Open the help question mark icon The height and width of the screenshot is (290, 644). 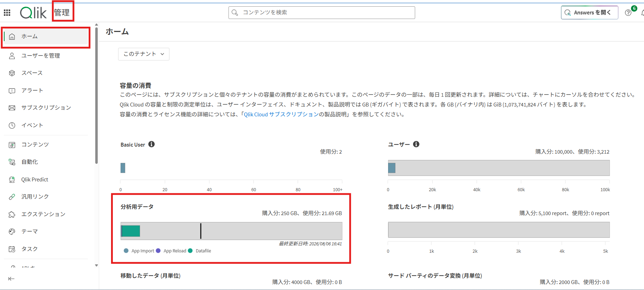click(628, 13)
